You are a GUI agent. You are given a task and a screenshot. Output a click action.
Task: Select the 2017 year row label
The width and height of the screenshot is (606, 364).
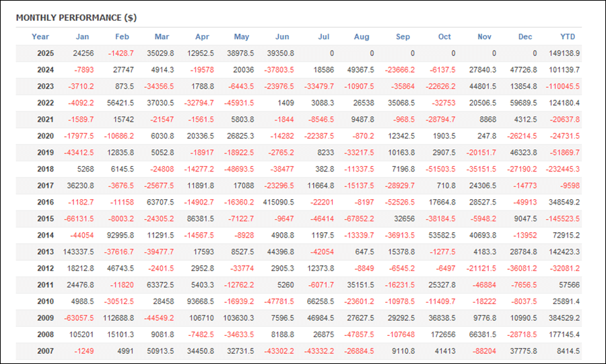coord(46,186)
